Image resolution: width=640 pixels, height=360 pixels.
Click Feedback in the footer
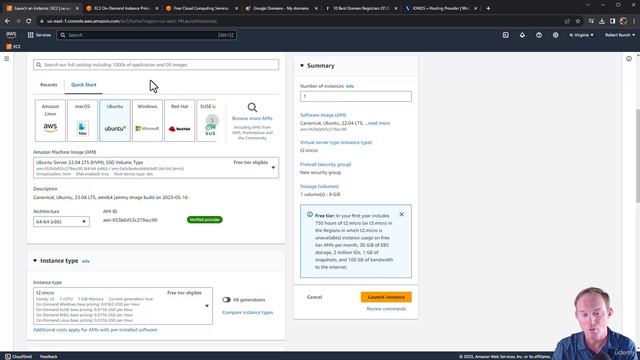49,356
